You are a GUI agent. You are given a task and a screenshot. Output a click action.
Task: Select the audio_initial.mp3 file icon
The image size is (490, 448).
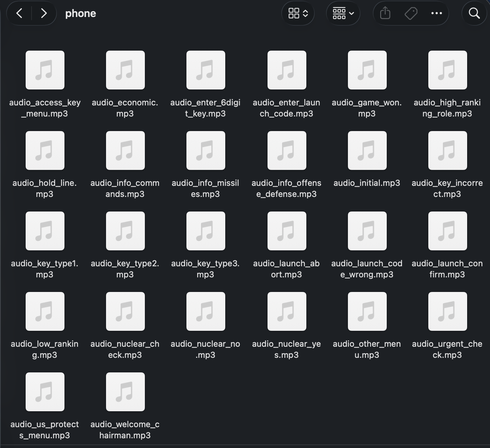coord(367,150)
